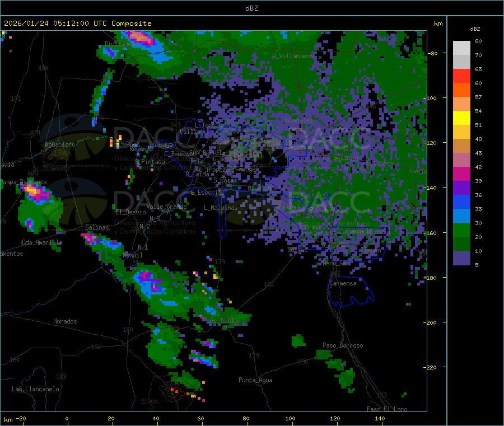Click the 'Laq.Llancanelo' map label
Image resolution: width=504 pixels, height=426 pixels.
pyautogui.click(x=36, y=389)
